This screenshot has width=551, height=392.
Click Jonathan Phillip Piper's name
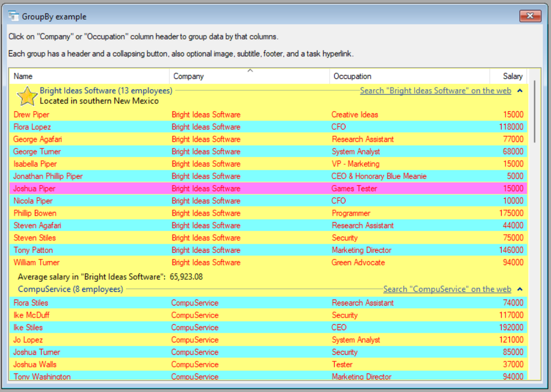coord(48,176)
